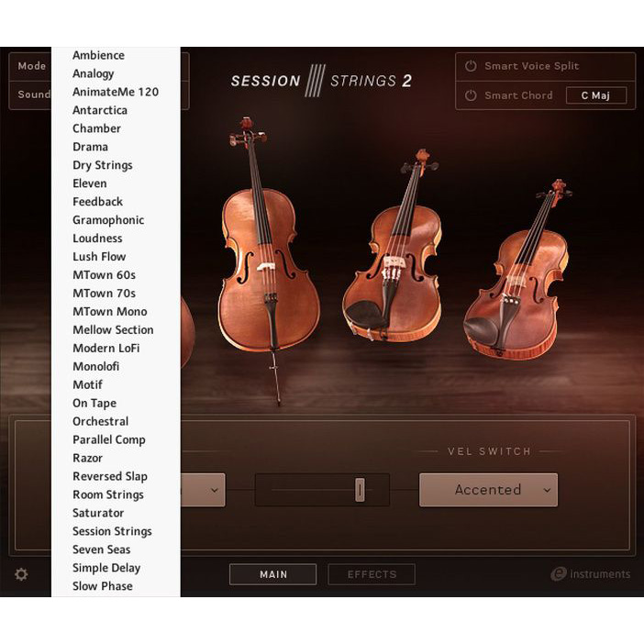Select Motif preset

click(x=87, y=384)
